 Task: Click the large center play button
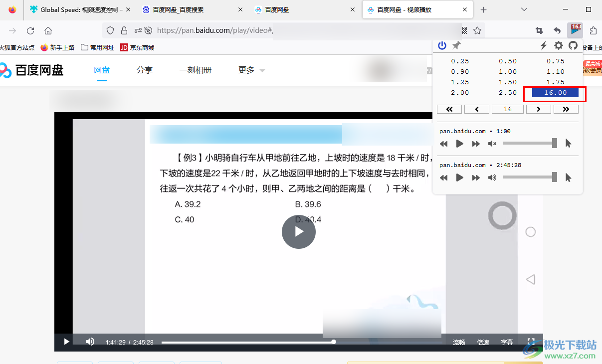[x=299, y=232]
